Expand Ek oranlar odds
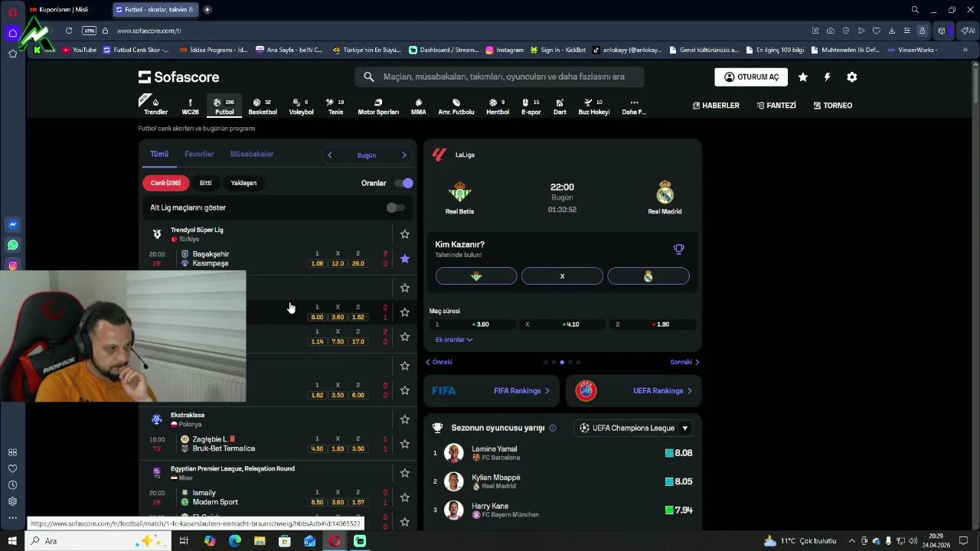 454,340
